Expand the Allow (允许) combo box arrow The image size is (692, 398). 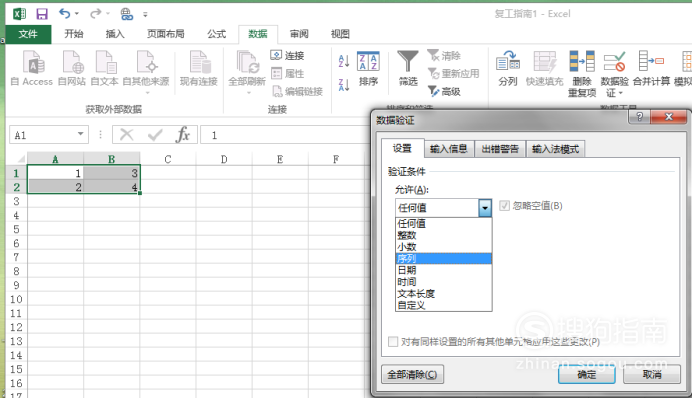(x=485, y=208)
